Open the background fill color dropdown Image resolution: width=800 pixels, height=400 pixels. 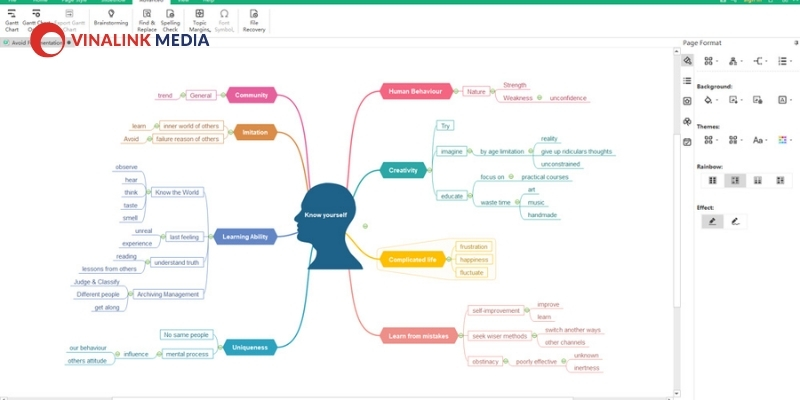tap(710, 100)
